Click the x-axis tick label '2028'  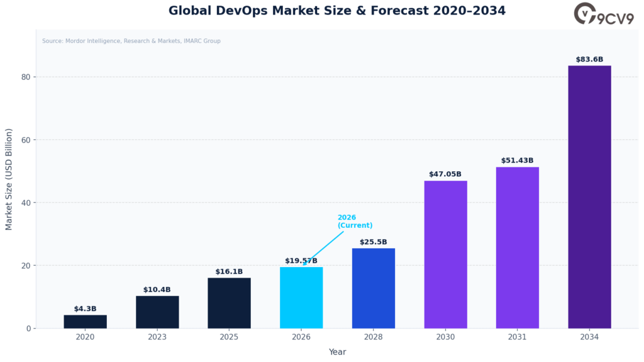coord(374,337)
